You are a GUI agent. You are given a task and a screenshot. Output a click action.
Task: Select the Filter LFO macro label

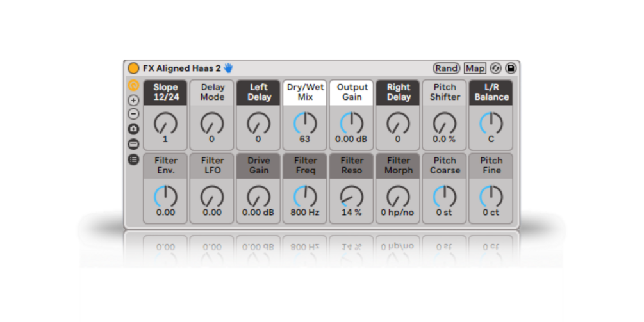(x=212, y=166)
